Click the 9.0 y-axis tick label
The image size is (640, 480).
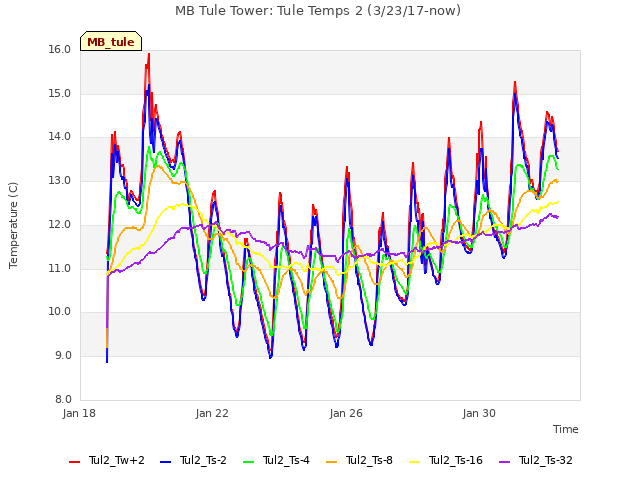coord(63,356)
